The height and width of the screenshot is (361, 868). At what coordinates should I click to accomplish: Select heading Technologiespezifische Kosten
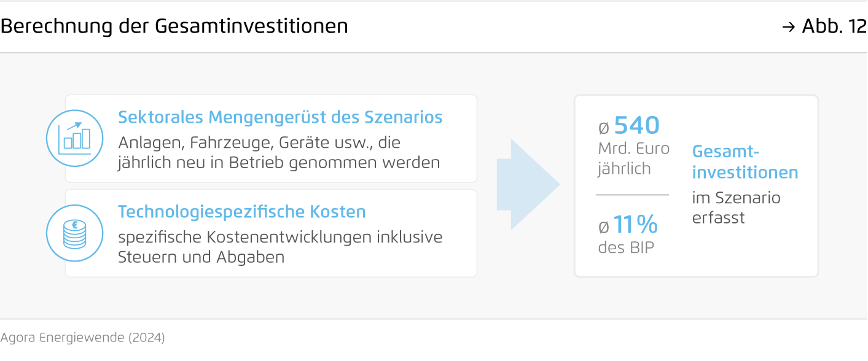(242, 212)
